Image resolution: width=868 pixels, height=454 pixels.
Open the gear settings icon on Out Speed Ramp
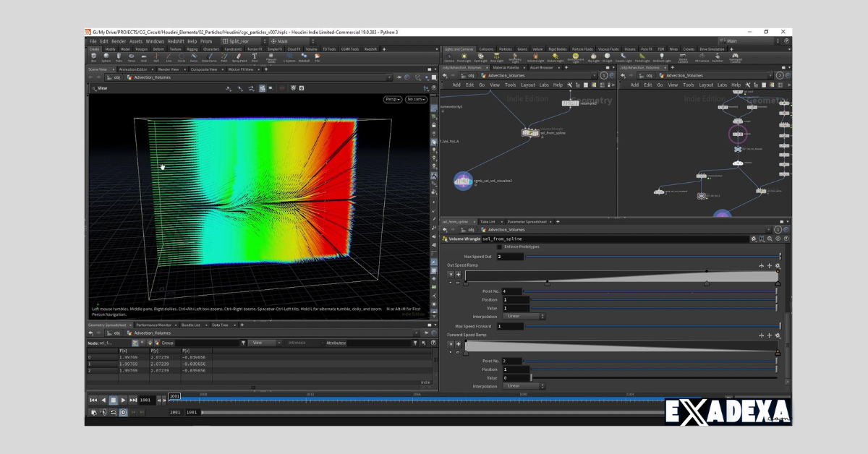point(777,265)
